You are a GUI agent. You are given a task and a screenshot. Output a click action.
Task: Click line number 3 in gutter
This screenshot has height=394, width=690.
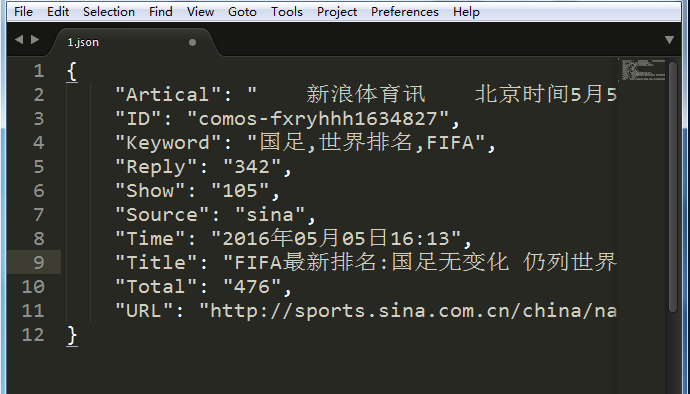click(x=39, y=118)
